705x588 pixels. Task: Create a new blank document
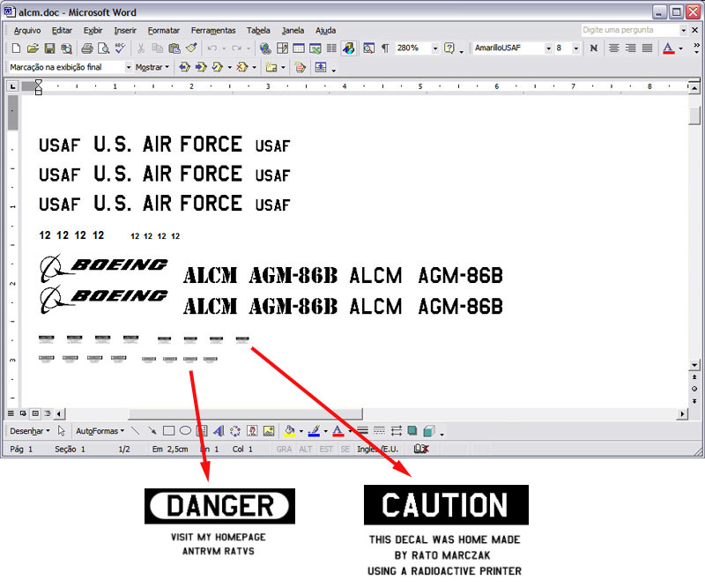coord(16,48)
